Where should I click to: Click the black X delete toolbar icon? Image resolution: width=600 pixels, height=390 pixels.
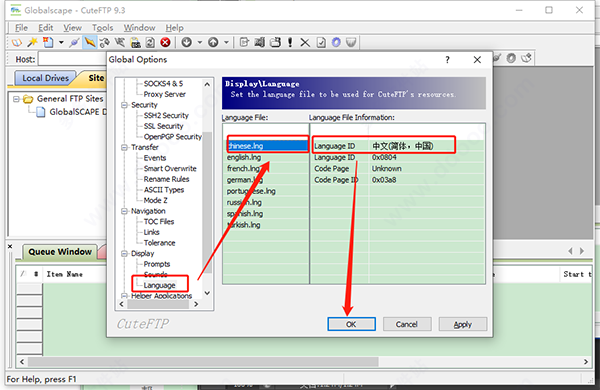305,42
